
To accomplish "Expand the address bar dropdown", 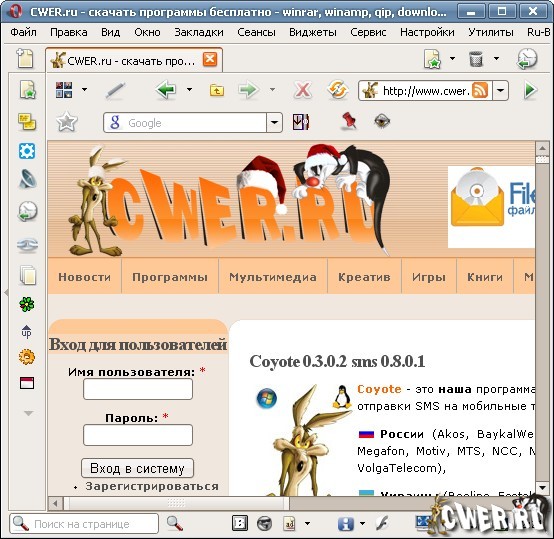I will pos(501,90).
